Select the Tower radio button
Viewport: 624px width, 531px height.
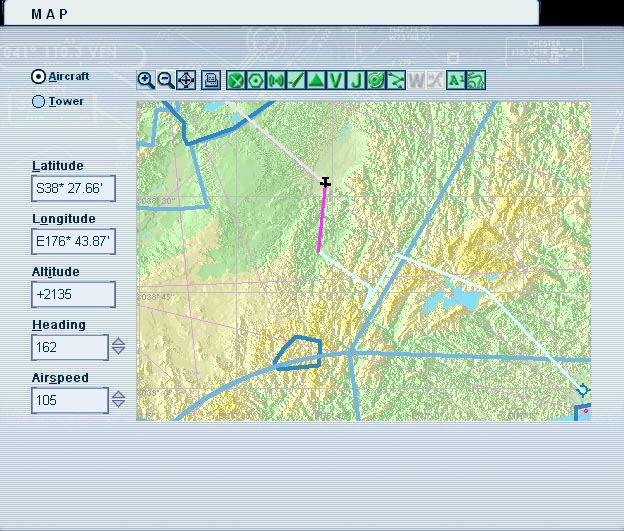pos(39,101)
